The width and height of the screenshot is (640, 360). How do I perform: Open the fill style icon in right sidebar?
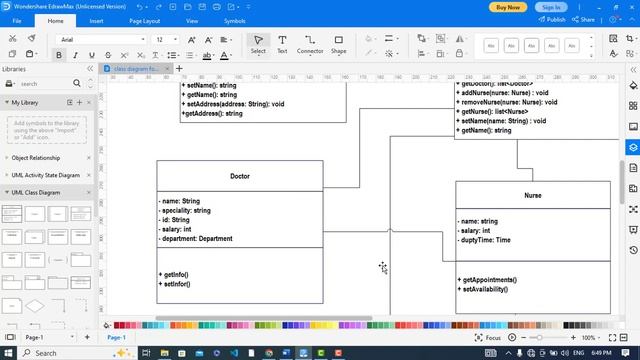point(633,85)
